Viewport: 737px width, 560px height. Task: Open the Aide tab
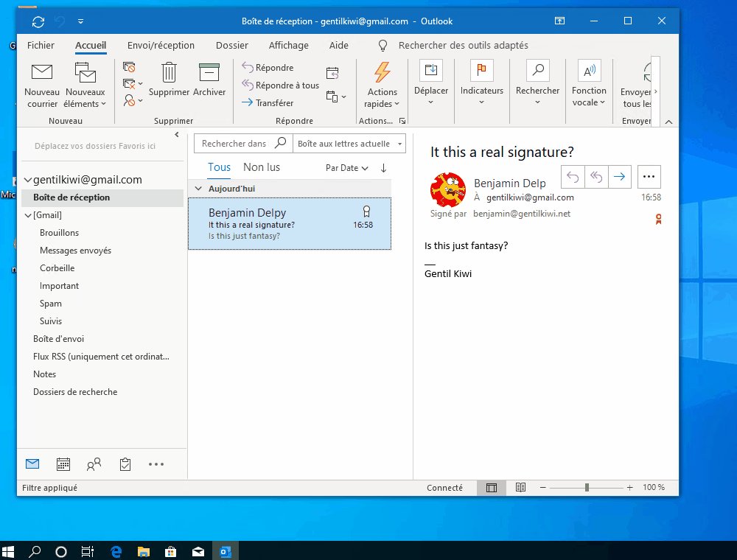click(x=338, y=45)
